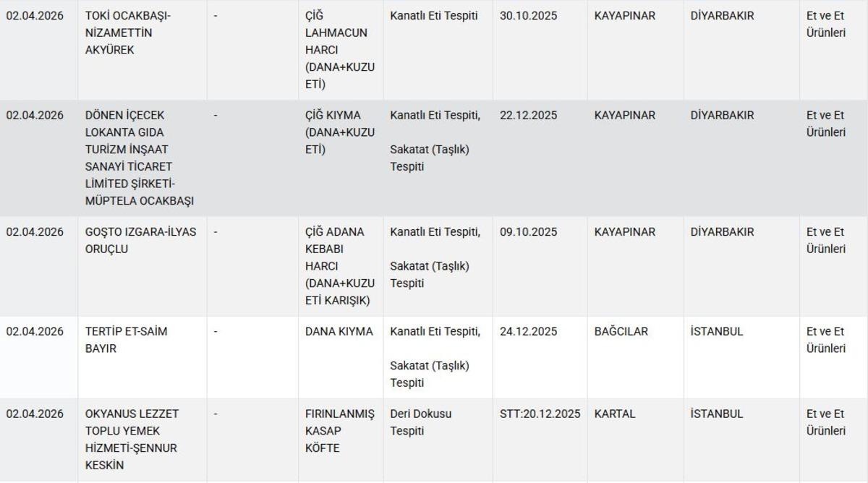The image size is (868, 483).
Task: Click the KARTAL district cell
Action: [x=614, y=414]
